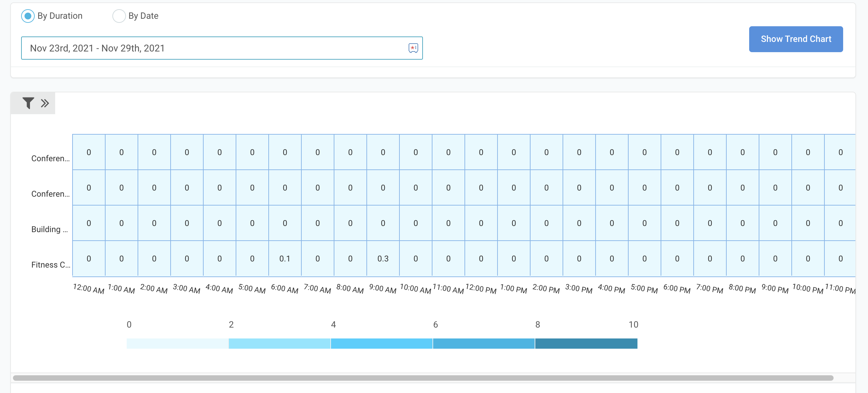Click the 0.1 cell at 6:00 AM

285,259
